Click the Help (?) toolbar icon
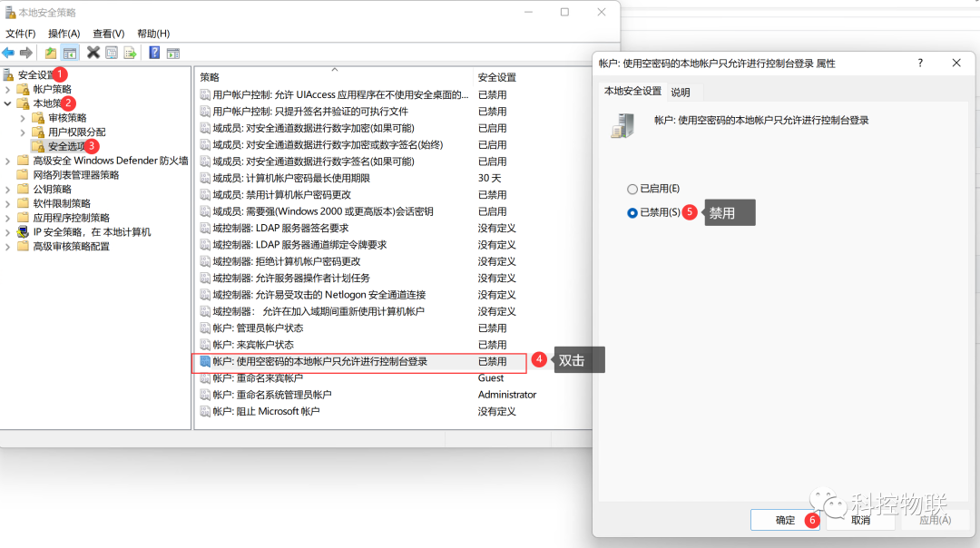Viewport: 980px width, 548px height. coord(155,52)
